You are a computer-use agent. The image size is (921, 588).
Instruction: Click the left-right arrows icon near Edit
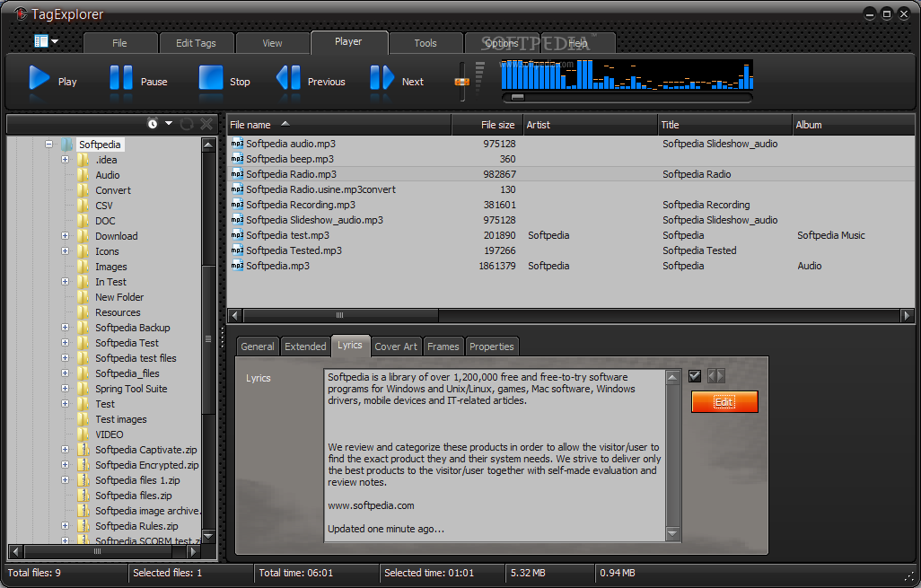716,376
